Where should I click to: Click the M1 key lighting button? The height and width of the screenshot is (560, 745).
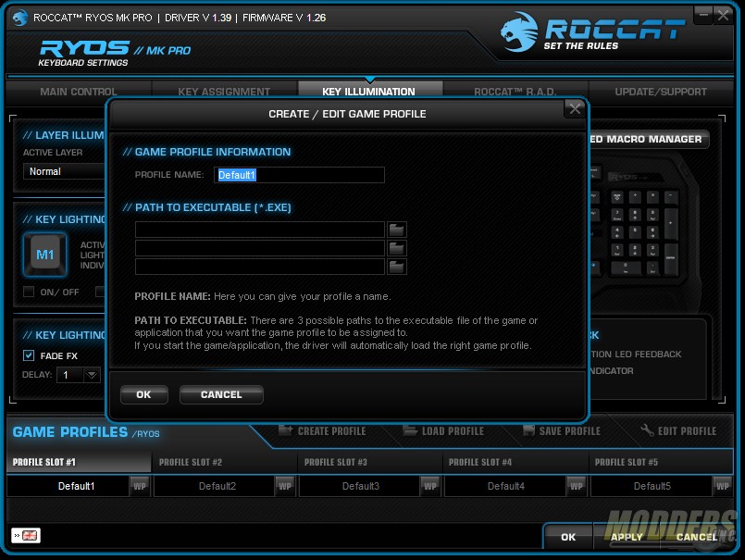[45, 255]
